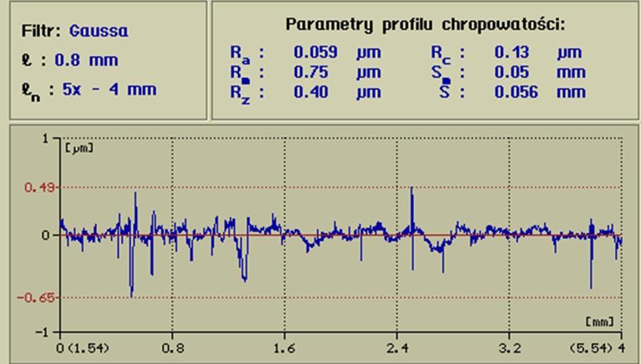Click the S value '0.056'

(516, 92)
